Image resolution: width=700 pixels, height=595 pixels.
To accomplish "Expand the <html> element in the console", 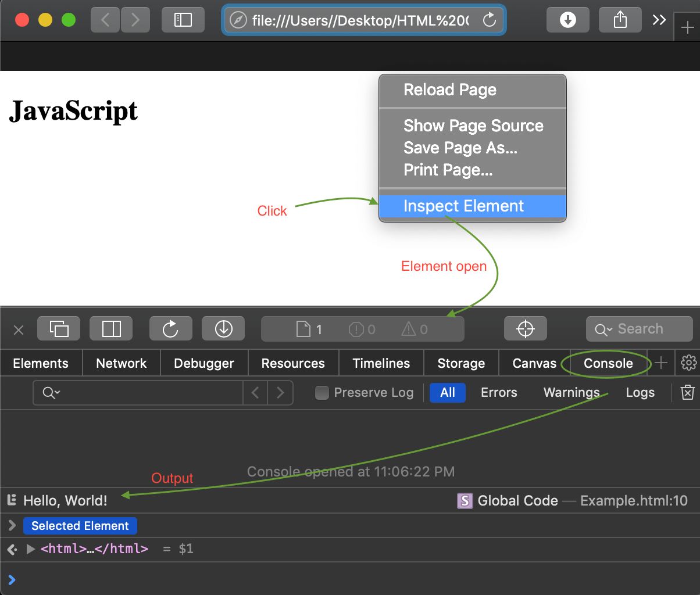I will 31,549.
